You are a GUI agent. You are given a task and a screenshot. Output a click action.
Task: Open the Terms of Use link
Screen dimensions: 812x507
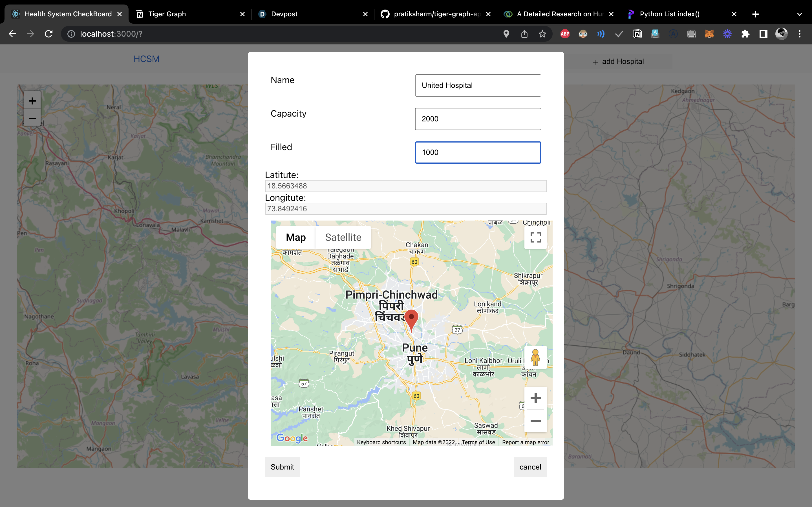coord(478,442)
